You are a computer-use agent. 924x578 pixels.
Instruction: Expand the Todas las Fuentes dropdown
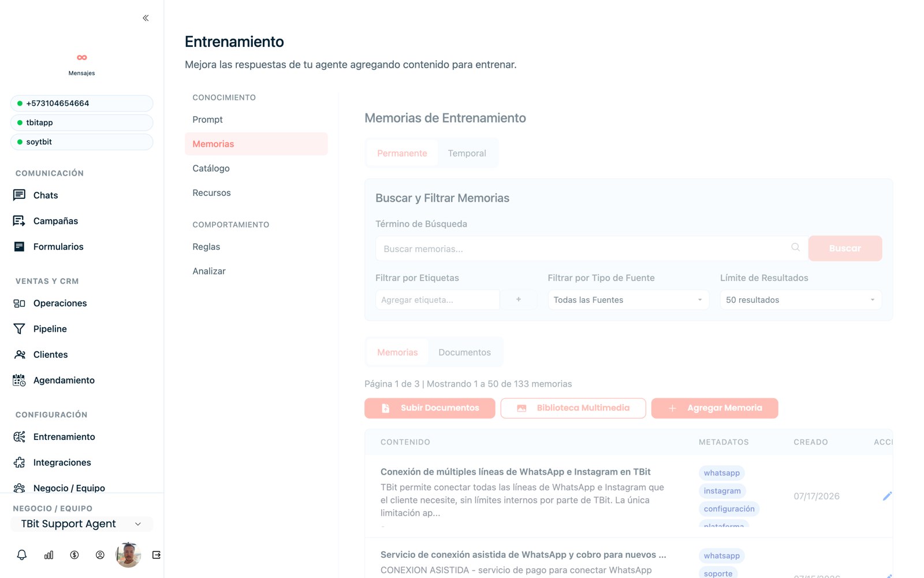(x=628, y=299)
